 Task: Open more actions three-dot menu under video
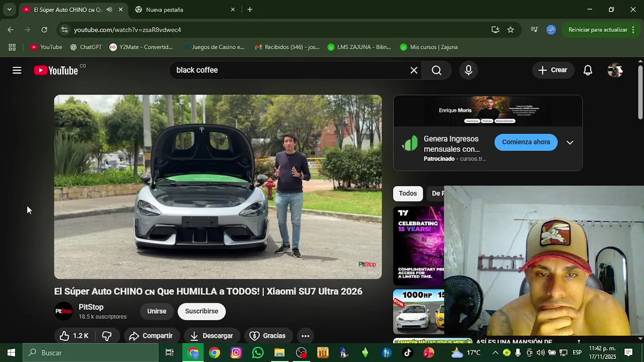tap(305, 336)
